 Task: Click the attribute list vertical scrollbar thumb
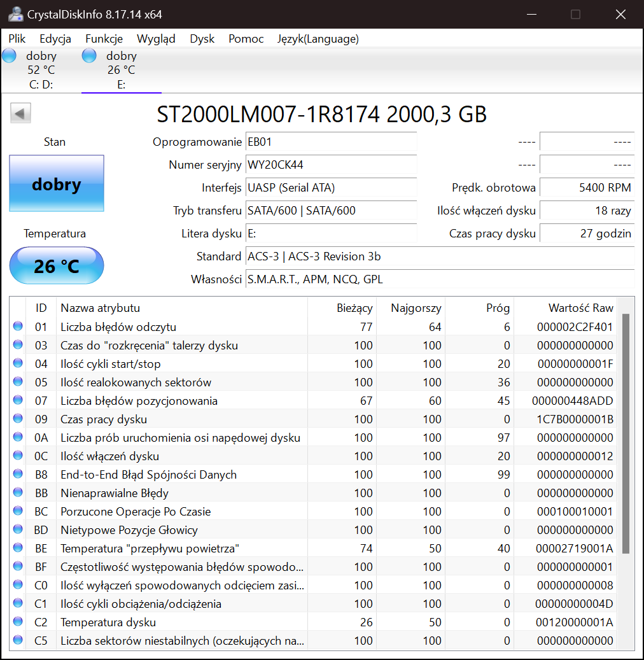pyautogui.click(x=626, y=433)
